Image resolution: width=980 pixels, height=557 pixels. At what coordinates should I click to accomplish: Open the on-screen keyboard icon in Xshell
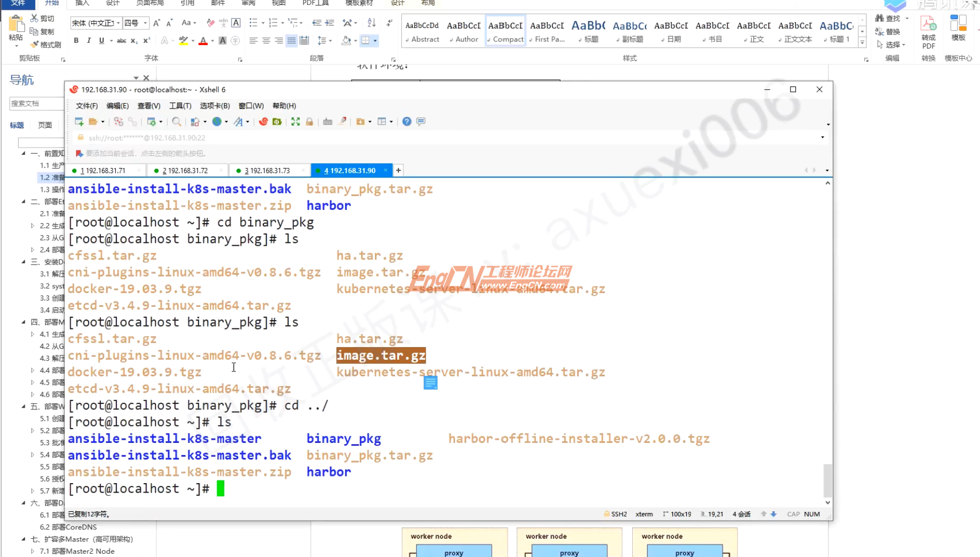pyautogui.click(x=328, y=121)
